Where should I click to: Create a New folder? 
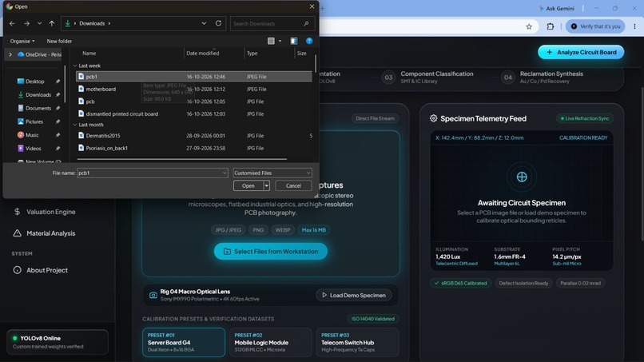point(59,41)
